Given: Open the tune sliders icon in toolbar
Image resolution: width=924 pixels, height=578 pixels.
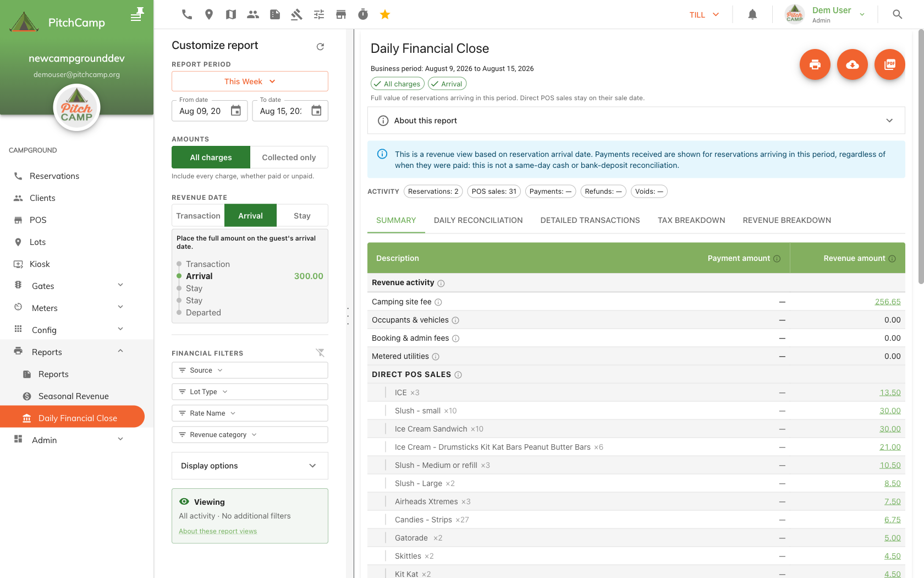Looking at the screenshot, I should (319, 14).
